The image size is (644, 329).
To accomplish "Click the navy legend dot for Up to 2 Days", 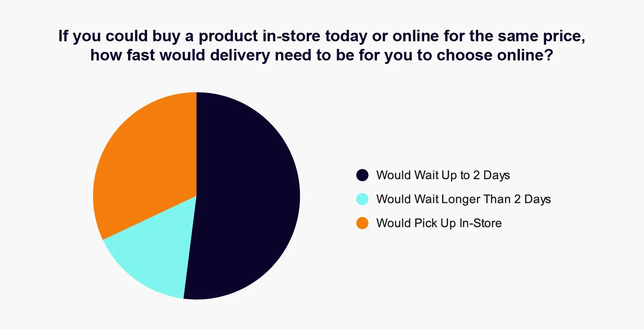I will point(362,175).
